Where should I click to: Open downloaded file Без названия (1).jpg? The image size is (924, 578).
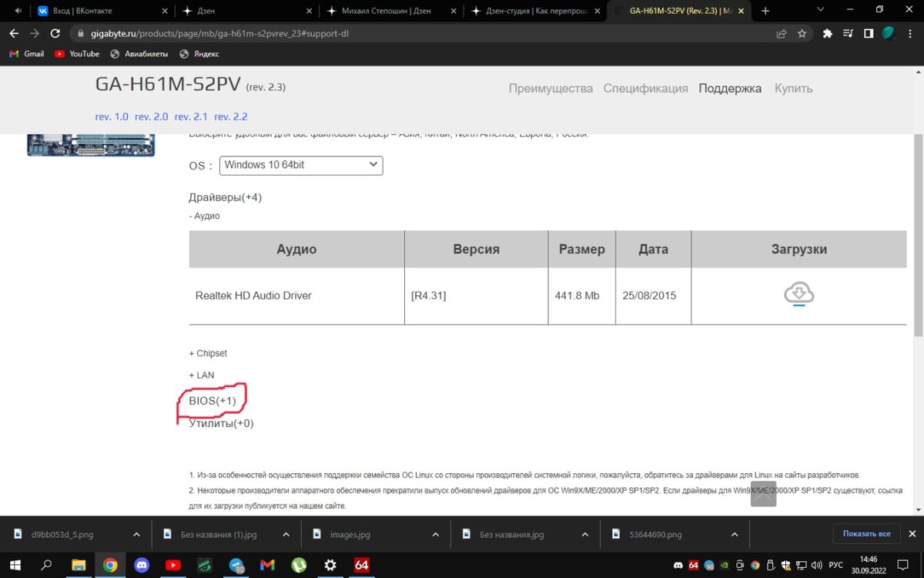[x=219, y=534]
